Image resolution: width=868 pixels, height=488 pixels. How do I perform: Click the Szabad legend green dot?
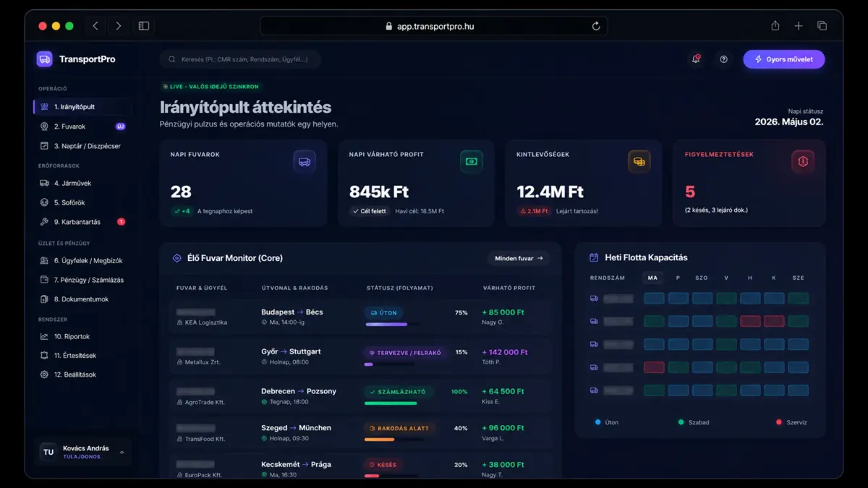point(681,422)
